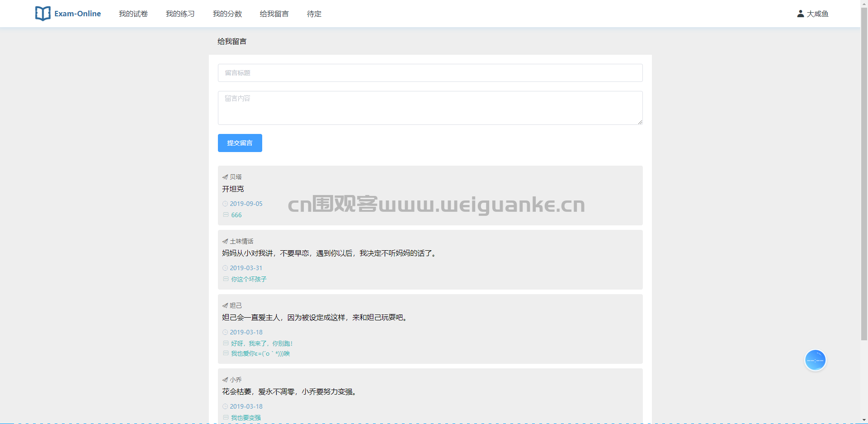868x424 pixels.
Task: Click the author name 土味情话
Action: pos(241,241)
